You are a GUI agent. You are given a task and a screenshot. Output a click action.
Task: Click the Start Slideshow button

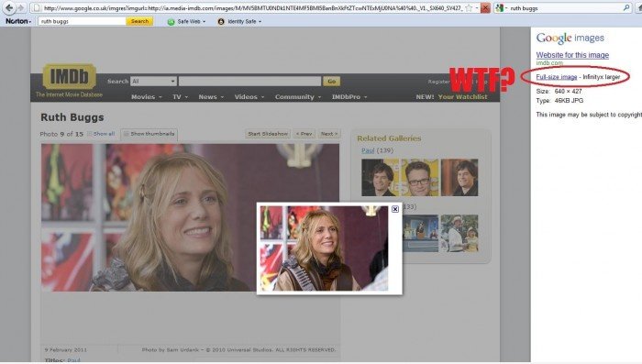(268, 134)
